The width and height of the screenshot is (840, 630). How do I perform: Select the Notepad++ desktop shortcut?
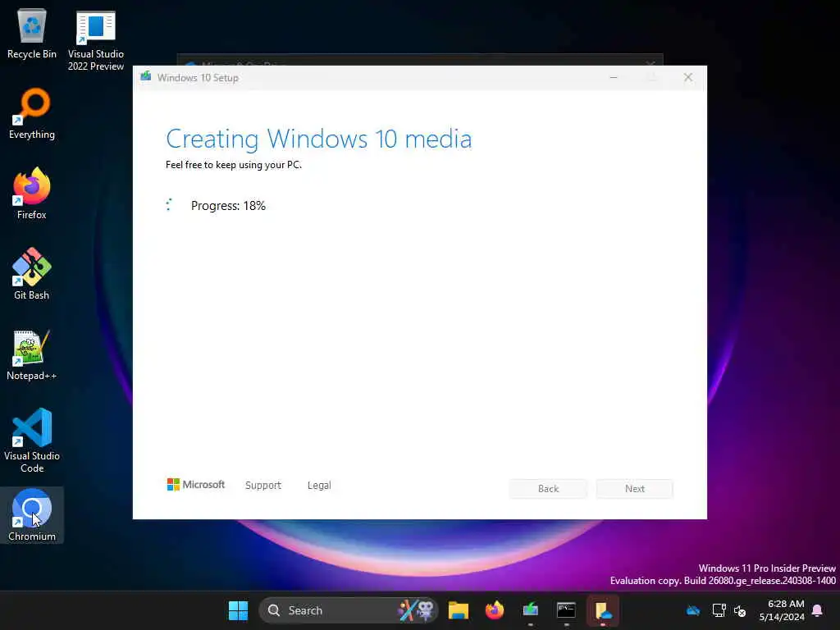click(32, 354)
